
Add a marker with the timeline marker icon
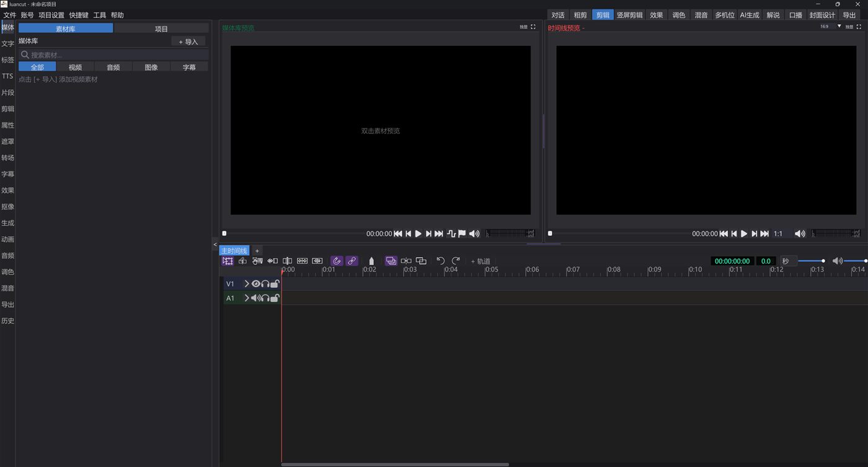click(x=371, y=261)
